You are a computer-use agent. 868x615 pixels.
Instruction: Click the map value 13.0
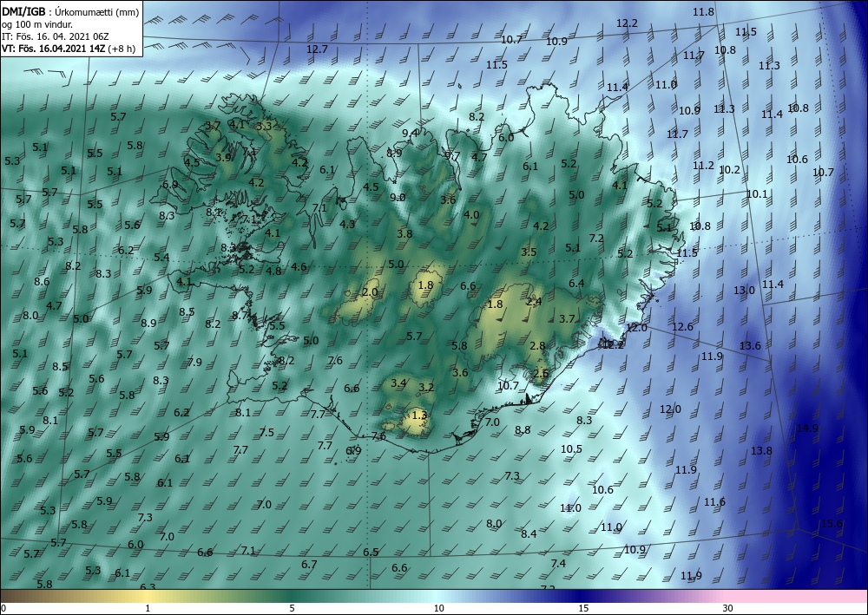click(744, 291)
